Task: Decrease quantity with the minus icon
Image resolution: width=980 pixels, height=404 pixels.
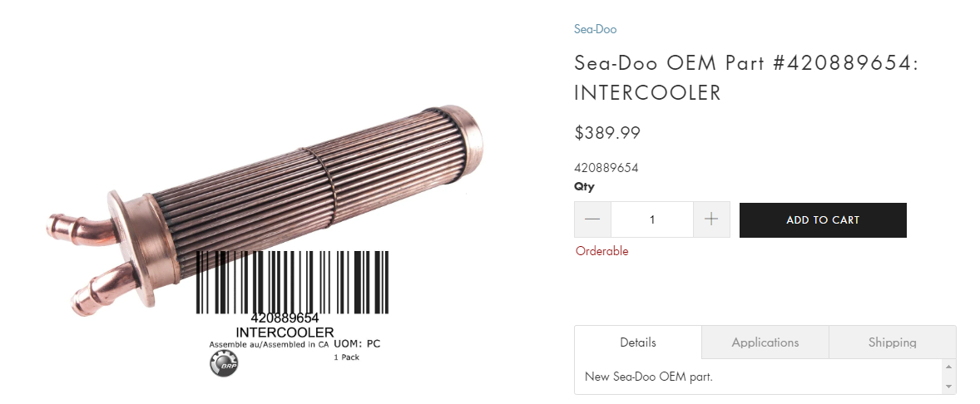Action: coord(592,219)
